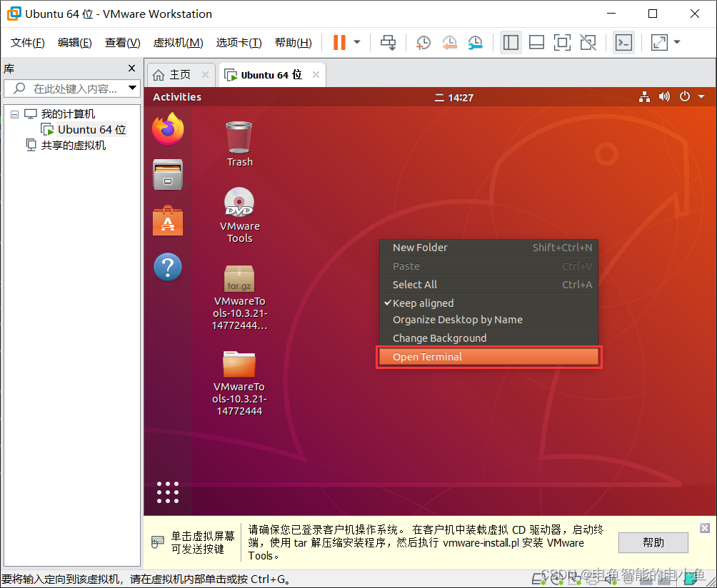Click the volume icon in Ubuntu top bar

(664, 97)
